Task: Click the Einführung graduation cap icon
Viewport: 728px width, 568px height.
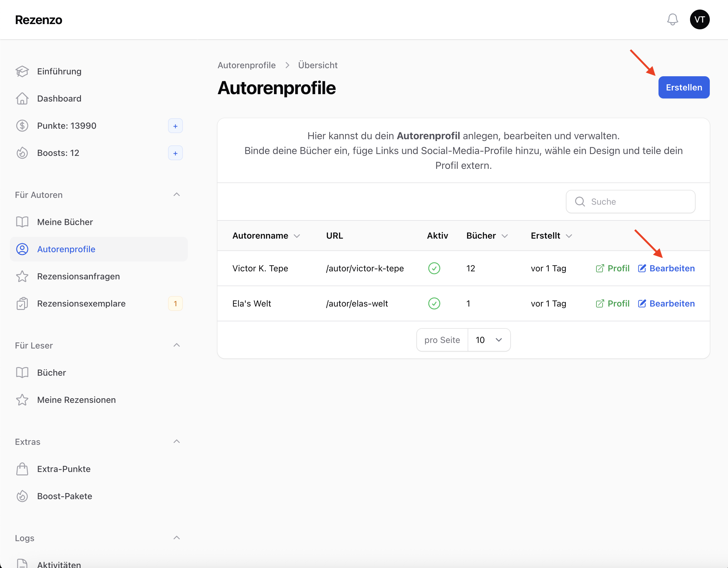Action: (x=22, y=71)
